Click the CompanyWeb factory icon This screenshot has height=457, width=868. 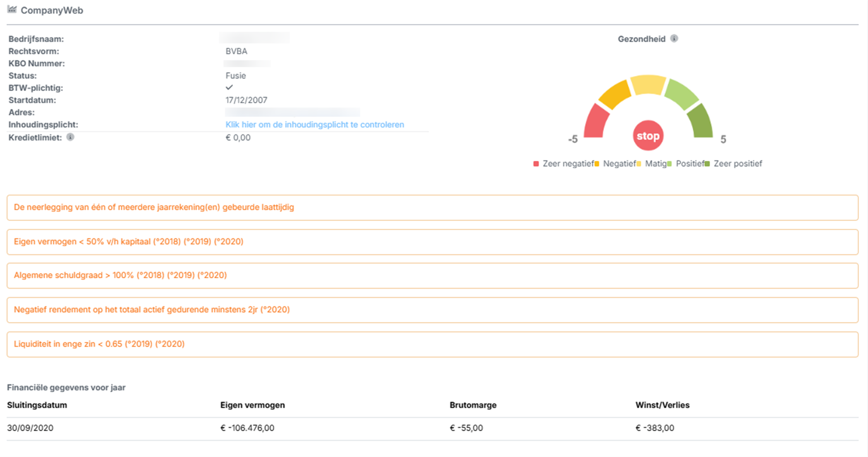12,9
